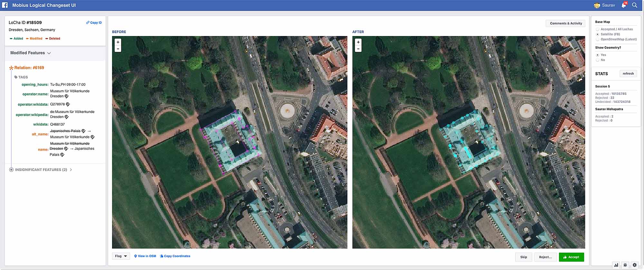The image size is (644, 270).
Task: Select Accepted / All Lochas base map
Action: coord(598,29)
